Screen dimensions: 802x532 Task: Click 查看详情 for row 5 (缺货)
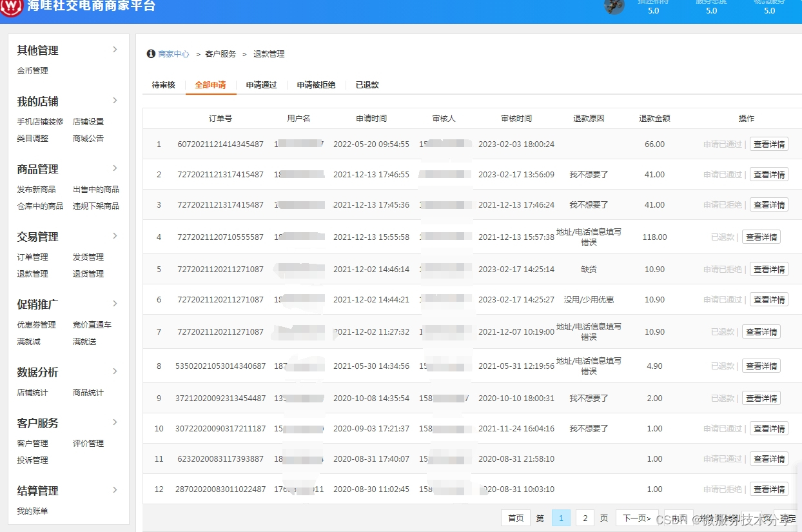(x=769, y=270)
